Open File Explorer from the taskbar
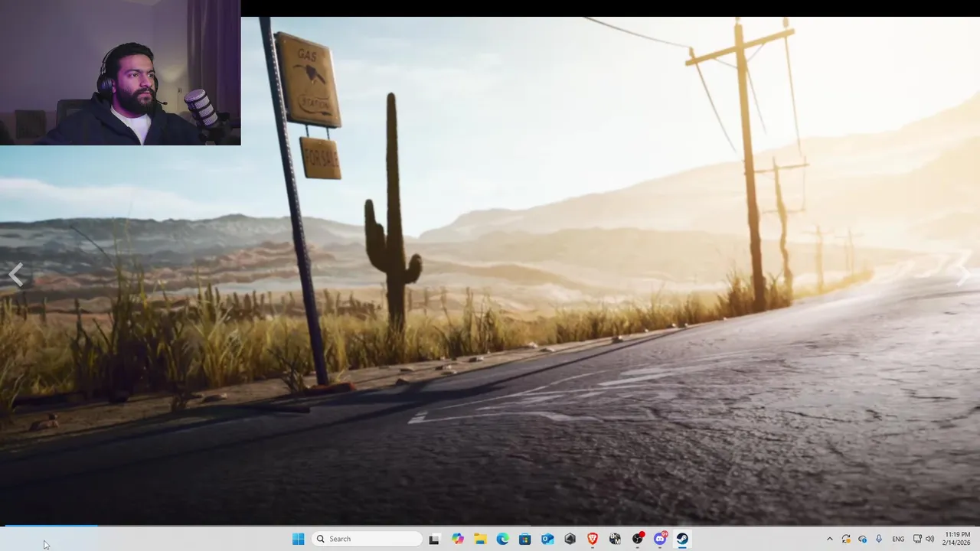 [480, 539]
